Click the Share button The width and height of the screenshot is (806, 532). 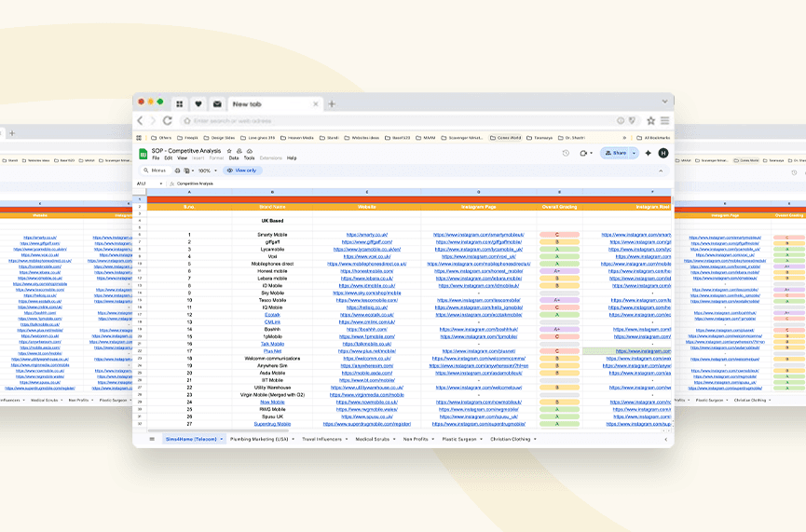coord(615,153)
